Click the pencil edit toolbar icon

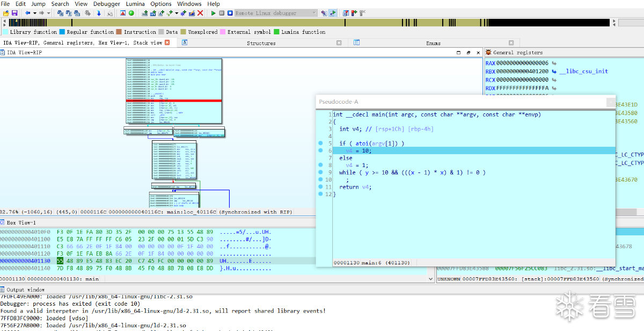192,13
